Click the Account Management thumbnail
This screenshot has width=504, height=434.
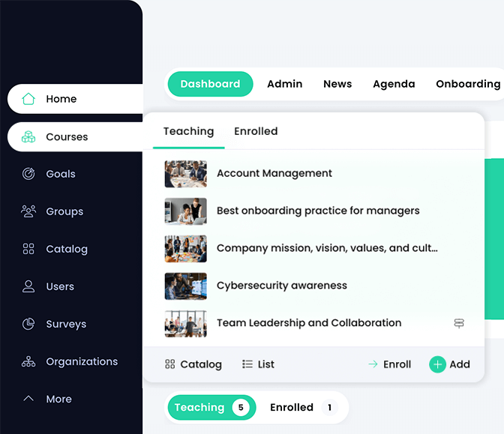tap(185, 174)
